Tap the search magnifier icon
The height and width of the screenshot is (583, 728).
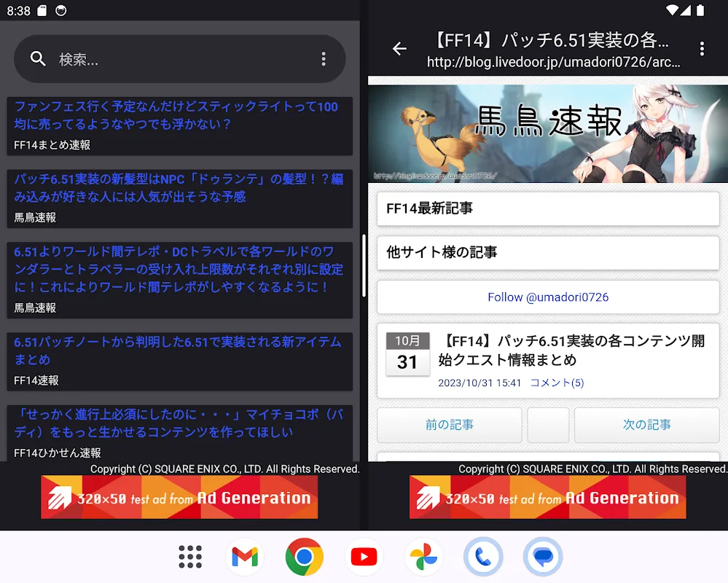tap(39, 59)
